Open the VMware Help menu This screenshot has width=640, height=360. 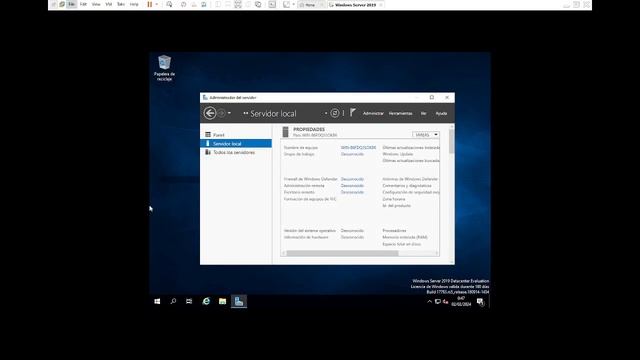tap(134, 4)
